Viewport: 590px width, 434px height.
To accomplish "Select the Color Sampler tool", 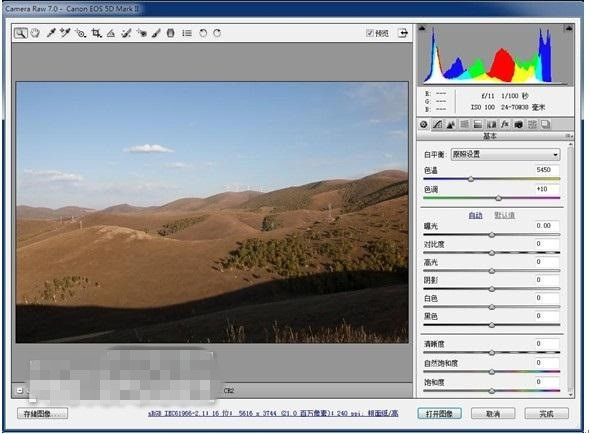I will click(x=65, y=33).
